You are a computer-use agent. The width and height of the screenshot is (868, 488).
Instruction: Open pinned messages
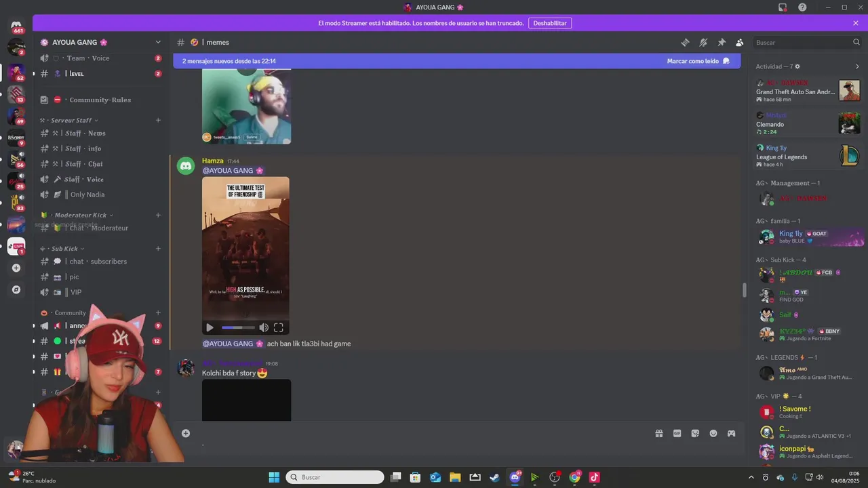coord(722,42)
